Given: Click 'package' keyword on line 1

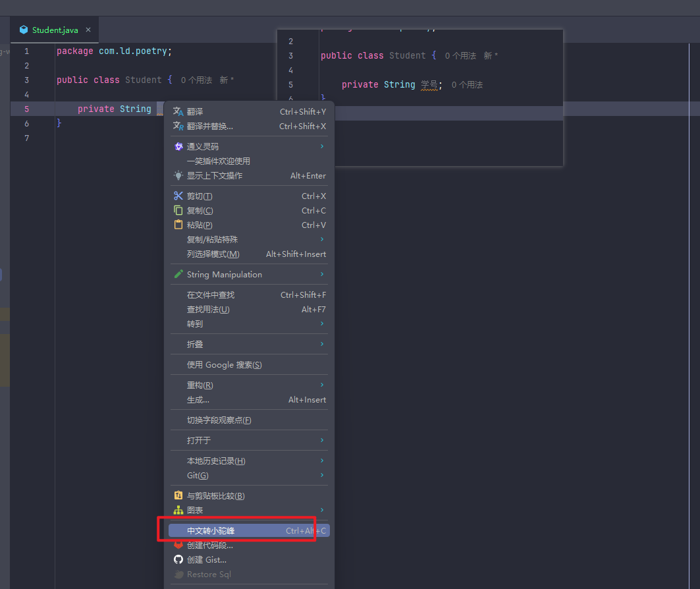Looking at the screenshot, I should click(74, 51).
